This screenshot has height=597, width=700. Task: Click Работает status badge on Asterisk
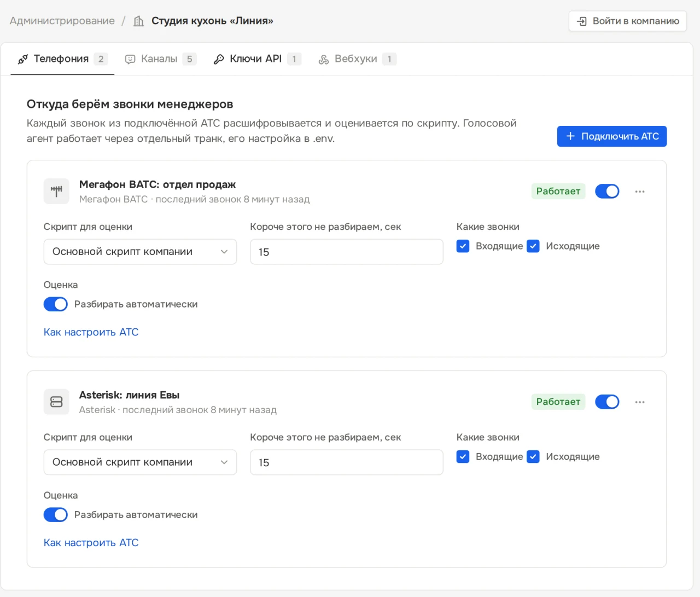(558, 402)
